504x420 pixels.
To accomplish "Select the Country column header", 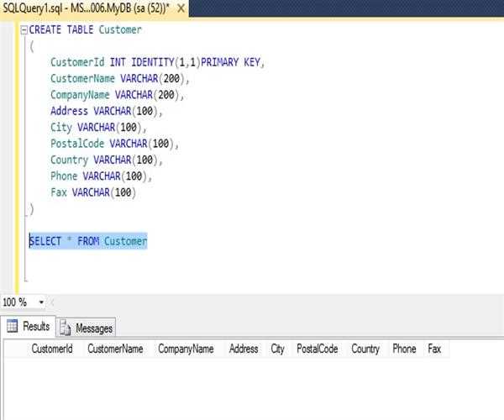I will pos(365,349).
